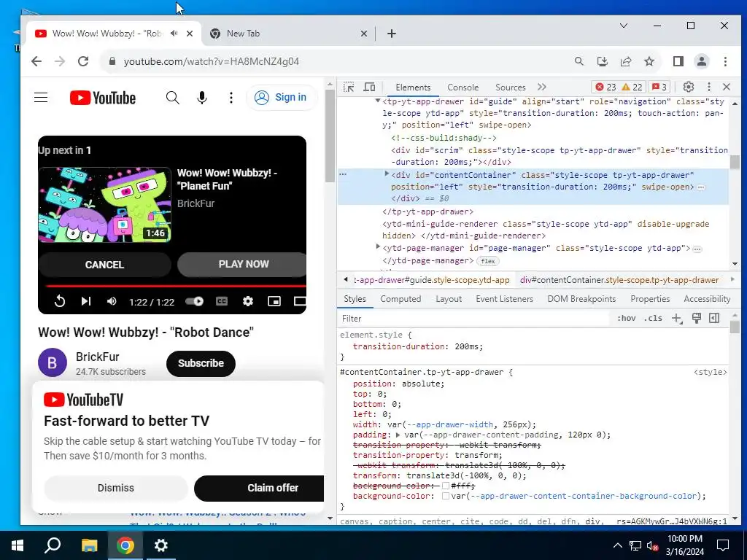Image resolution: width=747 pixels, height=560 pixels.
Task: Open the Event Listeners tab
Action: [x=504, y=298]
